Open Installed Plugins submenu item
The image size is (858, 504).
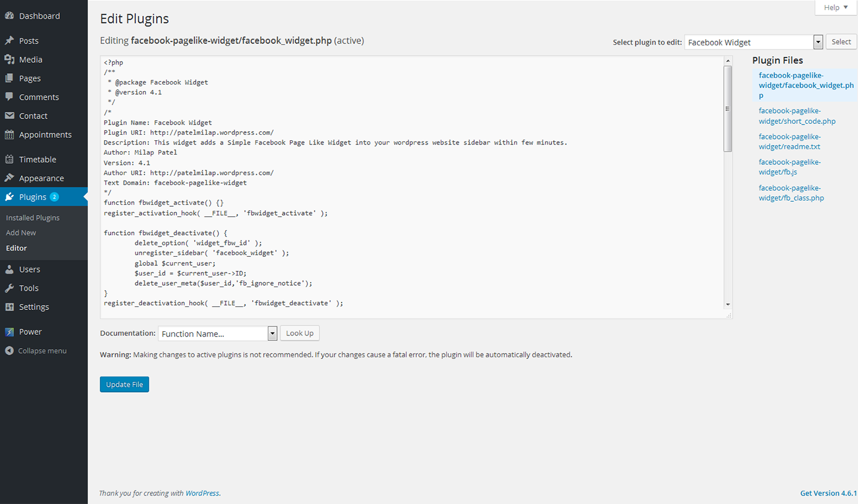[x=33, y=218]
